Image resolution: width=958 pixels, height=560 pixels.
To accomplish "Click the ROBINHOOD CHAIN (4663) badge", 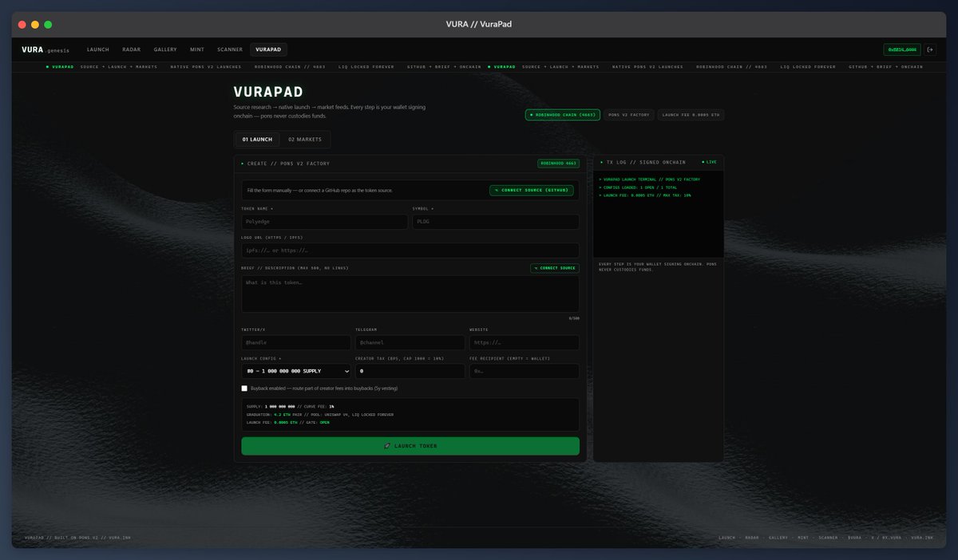I will [x=563, y=115].
